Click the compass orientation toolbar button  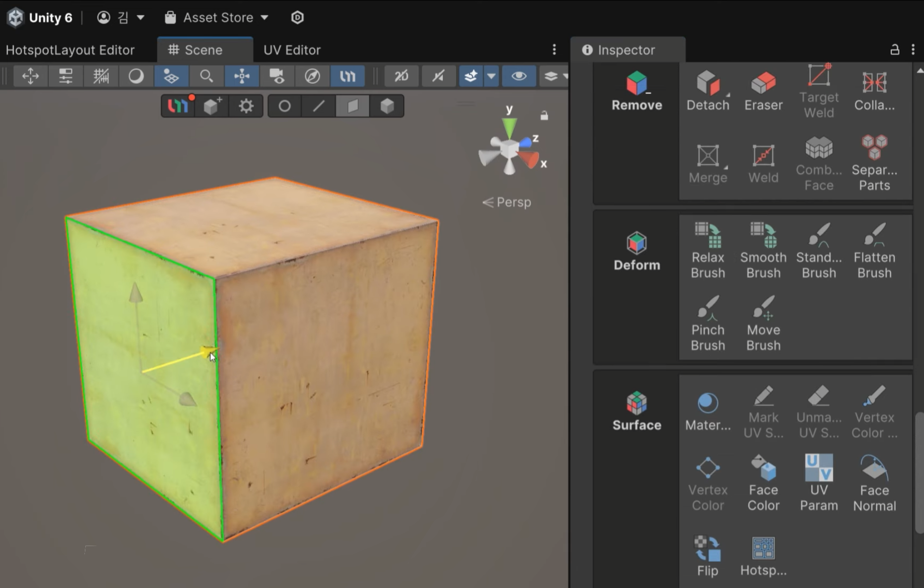pos(312,76)
